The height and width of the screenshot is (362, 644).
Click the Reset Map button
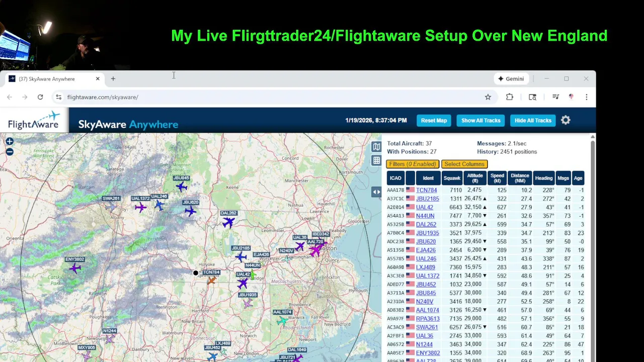pos(434,121)
